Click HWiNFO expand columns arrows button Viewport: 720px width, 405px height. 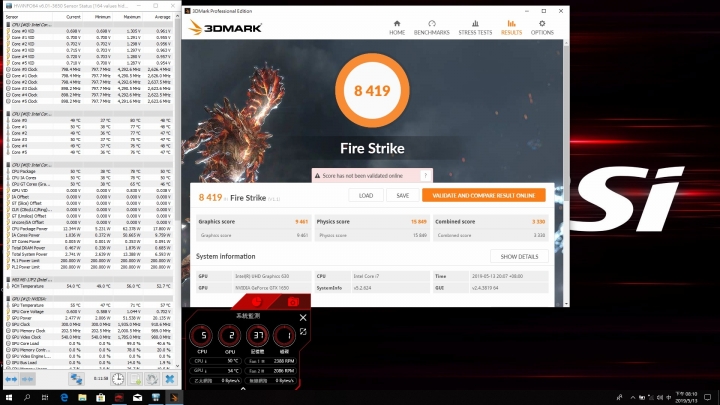[11, 379]
